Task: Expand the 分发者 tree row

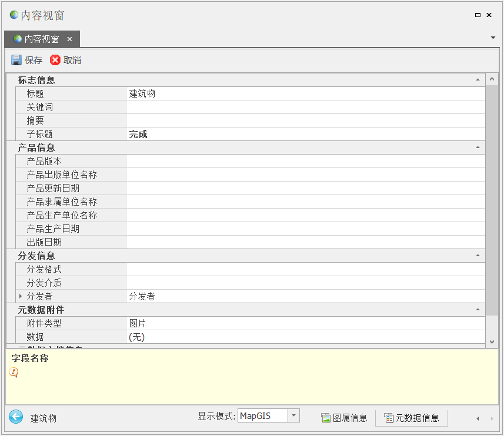Action: [21, 296]
